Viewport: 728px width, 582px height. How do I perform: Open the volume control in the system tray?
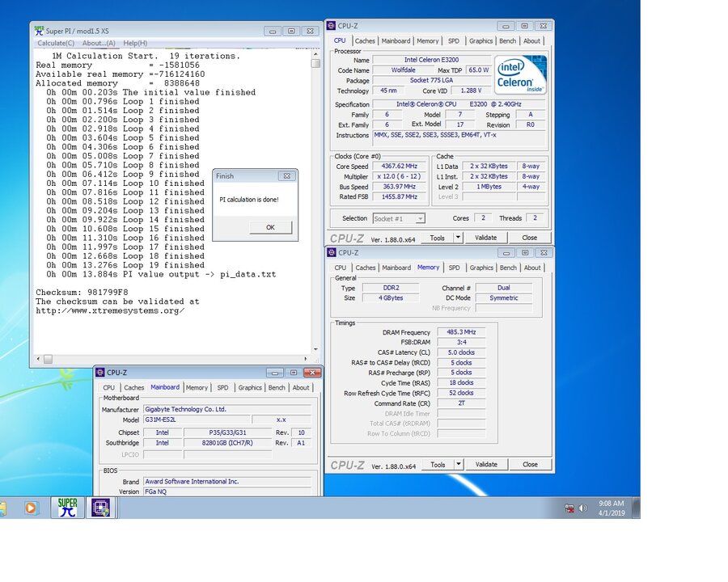(x=582, y=508)
